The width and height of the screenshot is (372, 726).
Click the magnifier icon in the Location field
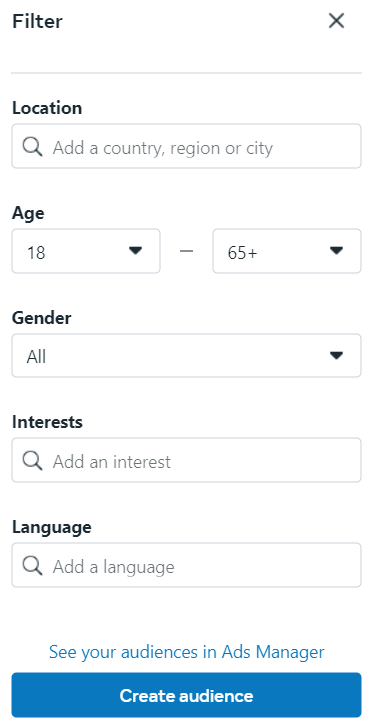tap(32, 147)
